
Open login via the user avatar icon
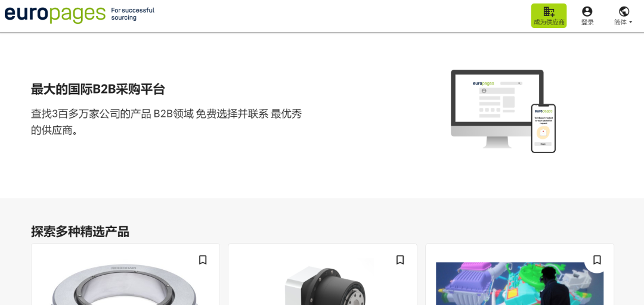[587, 11]
